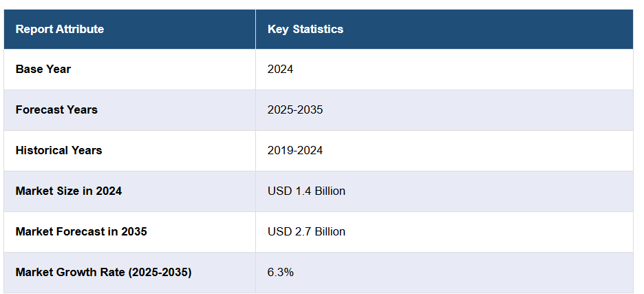Select the Historical Years row label
This screenshot has height=294, width=644.
58,150
